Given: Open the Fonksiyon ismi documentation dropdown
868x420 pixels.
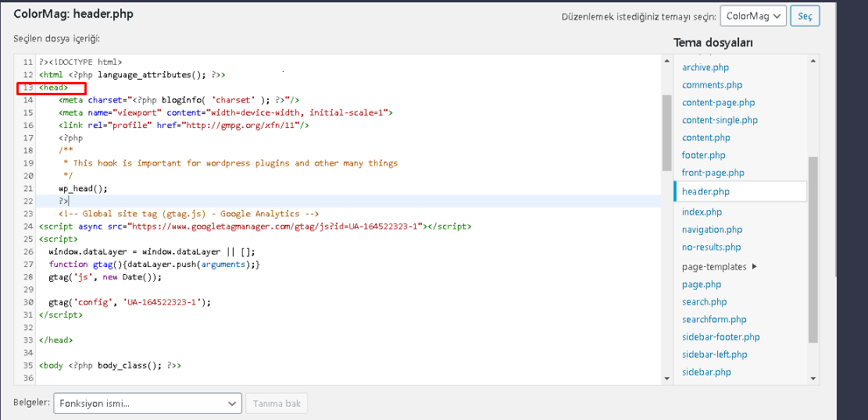Looking at the screenshot, I should coord(147,404).
